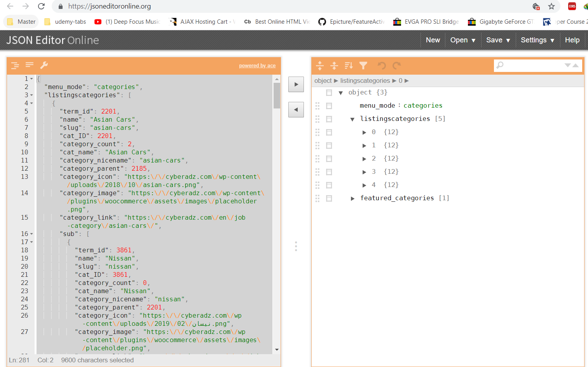Expand listingcategories item 0

364,133
